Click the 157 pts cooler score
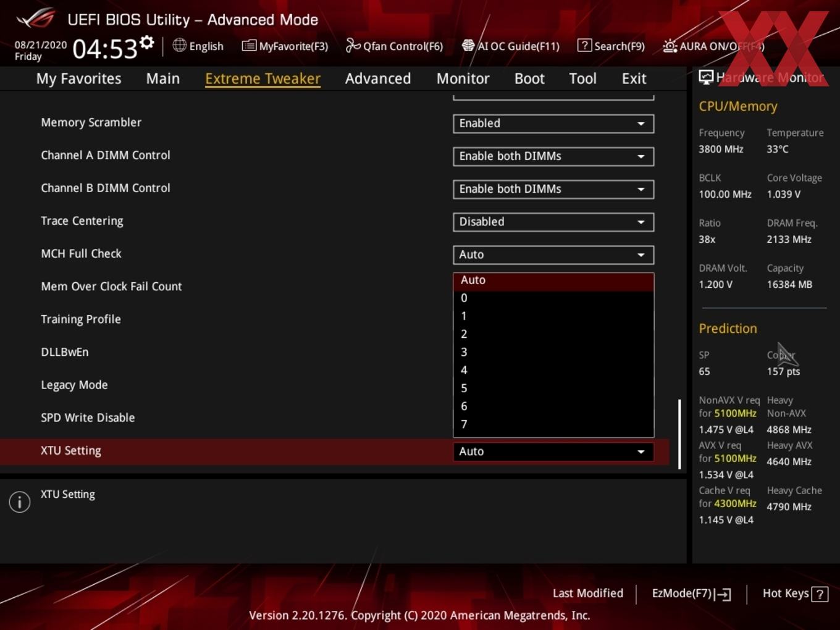The height and width of the screenshot is (630, 840). coord(783,371)
